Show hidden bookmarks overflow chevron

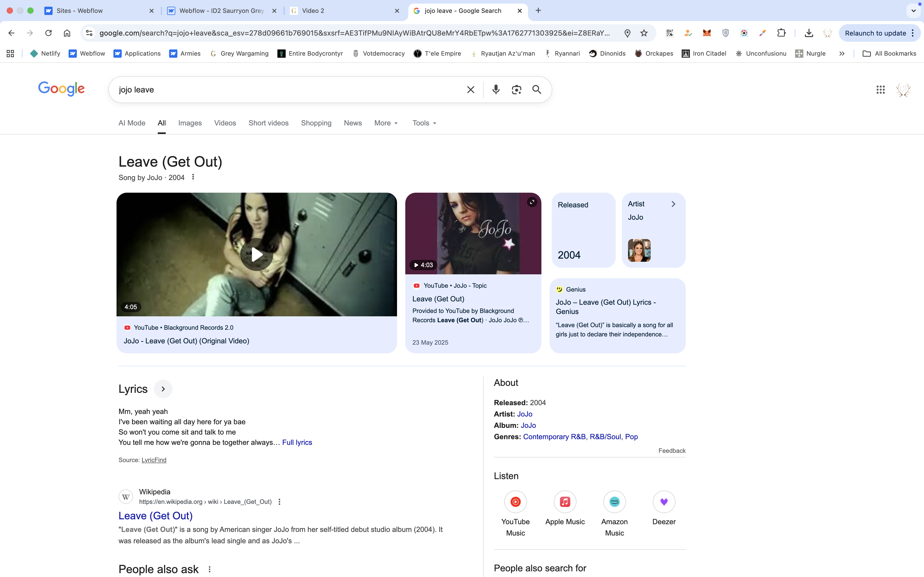841,54
